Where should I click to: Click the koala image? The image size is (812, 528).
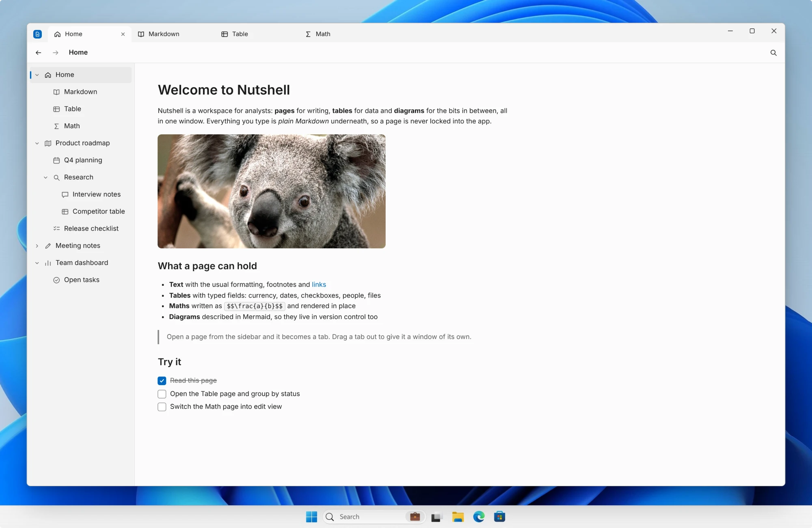(x=272, y=191)
